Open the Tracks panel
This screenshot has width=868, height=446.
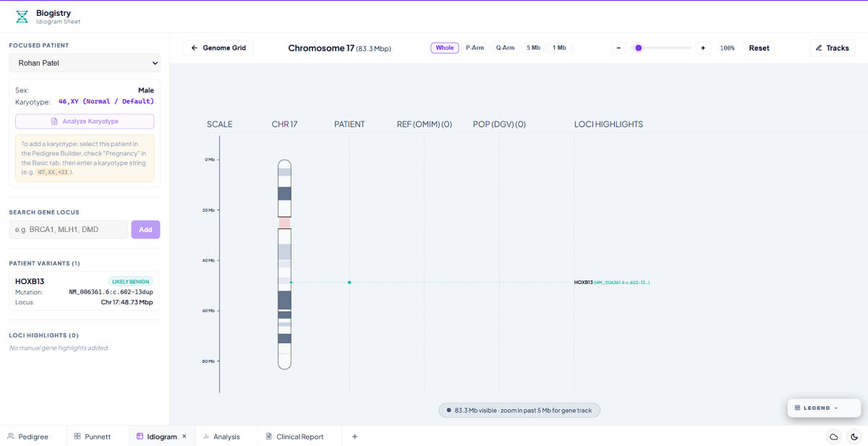pos(832,48)
